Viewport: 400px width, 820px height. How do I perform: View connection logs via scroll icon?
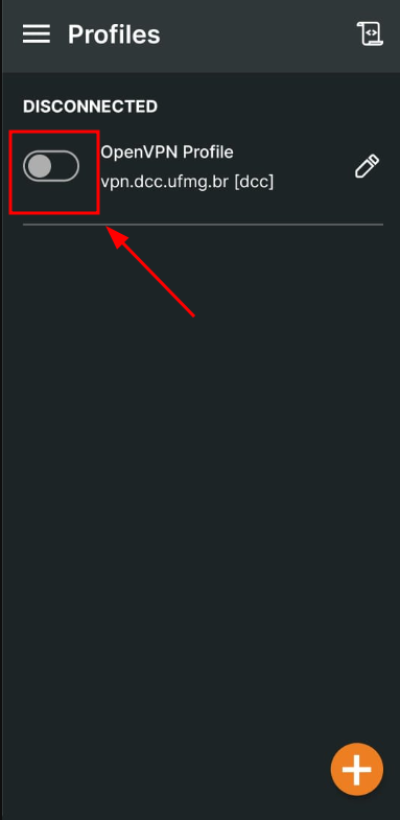(370, 34)
